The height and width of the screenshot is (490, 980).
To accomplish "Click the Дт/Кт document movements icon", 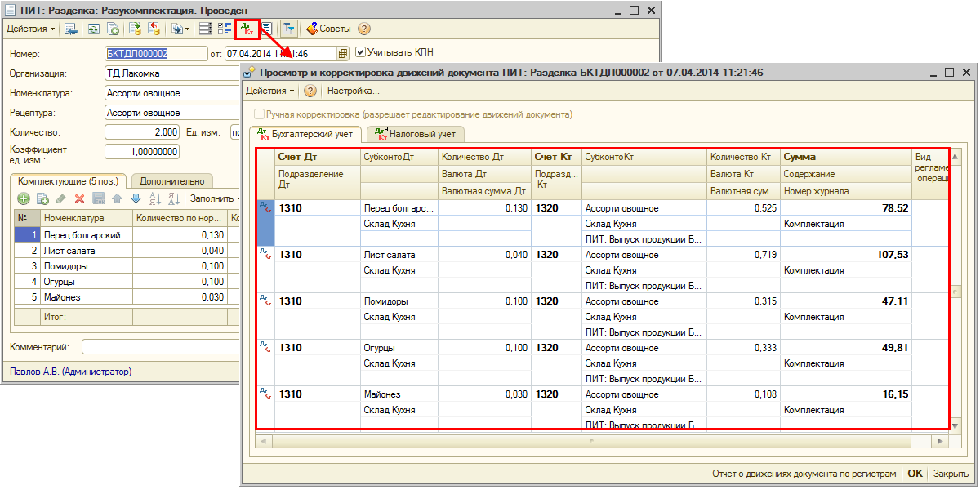I will click(x=247, y=29).
